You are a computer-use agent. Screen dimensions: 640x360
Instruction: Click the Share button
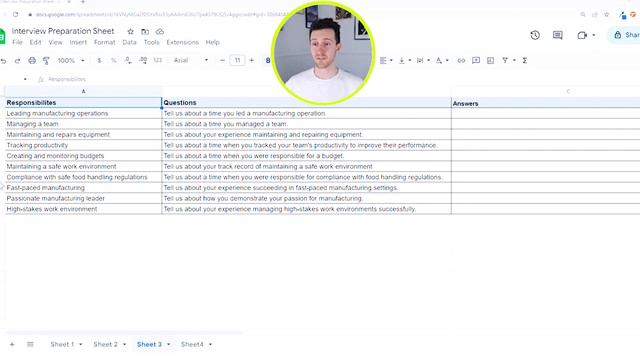[x=625, y=35]
